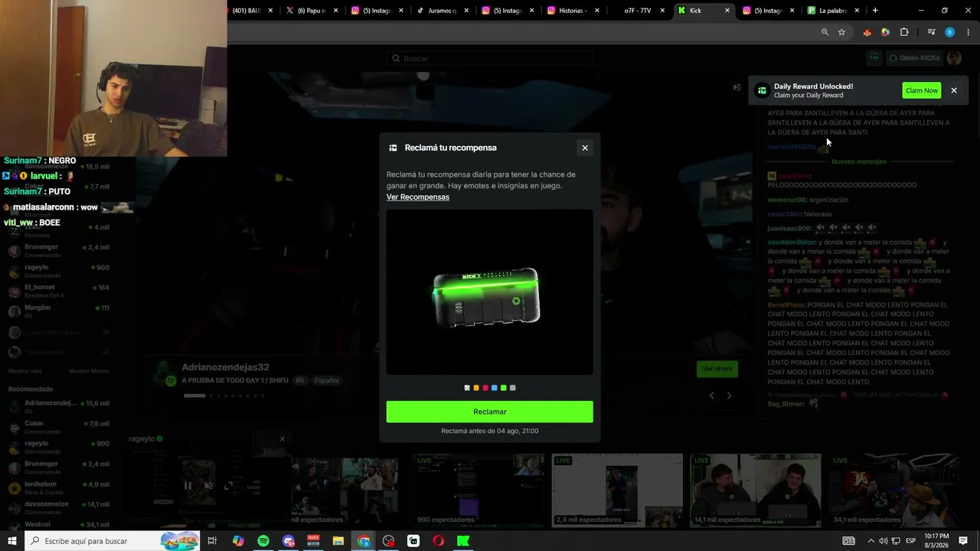
Task: Click username werecruz98 in chat
Action: [x=787, y=200]
